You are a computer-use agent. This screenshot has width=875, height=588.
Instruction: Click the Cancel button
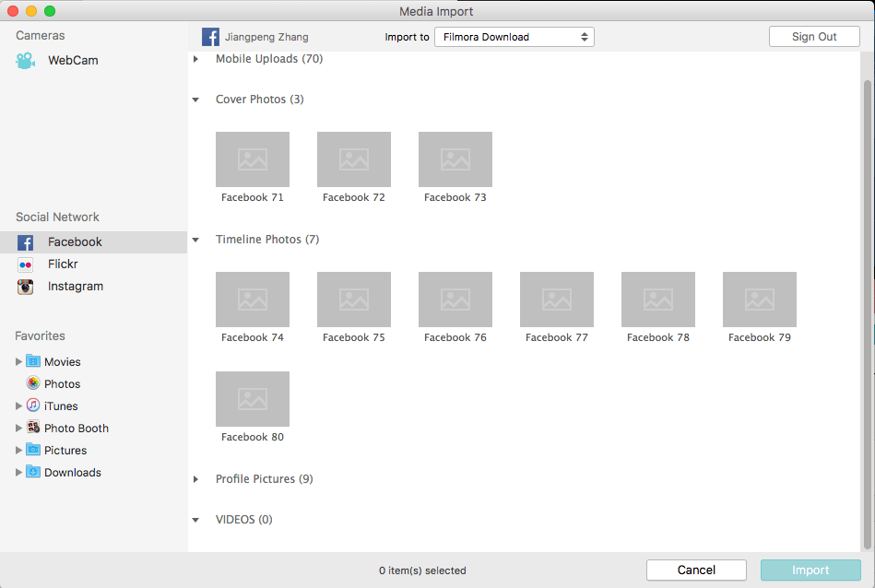click(x=696, y=570)
